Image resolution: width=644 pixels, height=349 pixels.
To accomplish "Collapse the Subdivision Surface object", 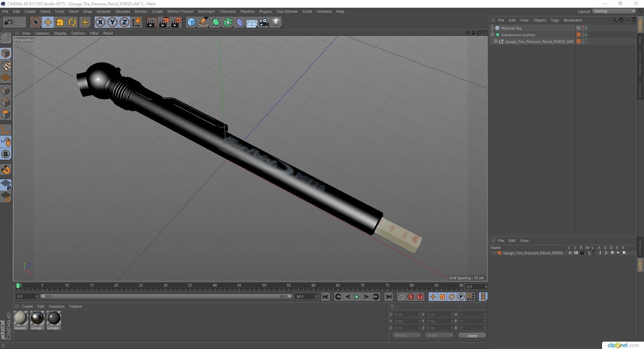I will click(492, 35).
